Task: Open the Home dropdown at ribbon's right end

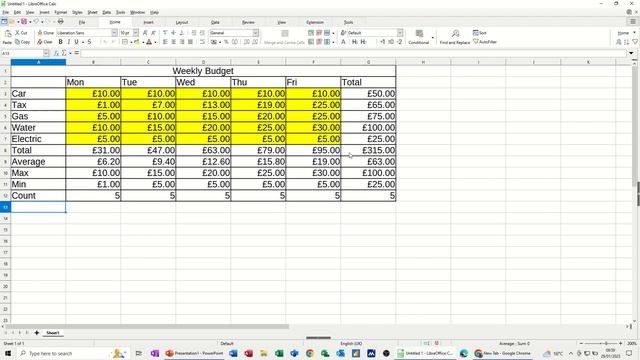Action: click(x=626, y=33)
